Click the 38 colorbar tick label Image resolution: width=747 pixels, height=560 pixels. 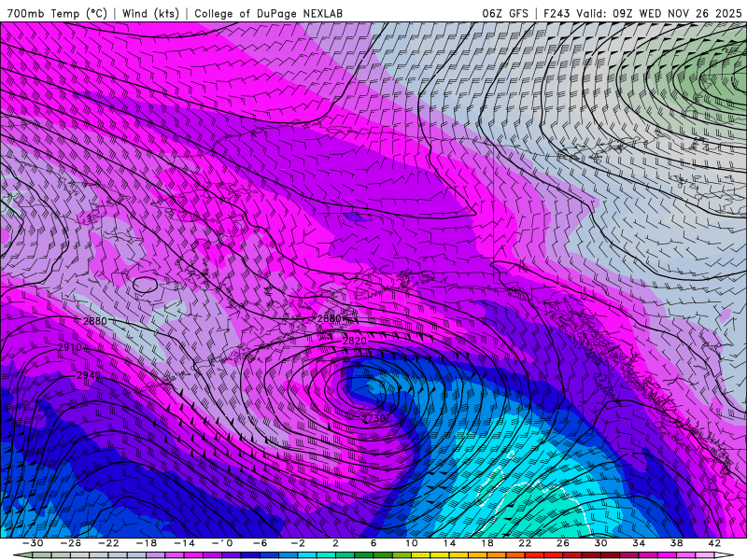coord(676,543)
